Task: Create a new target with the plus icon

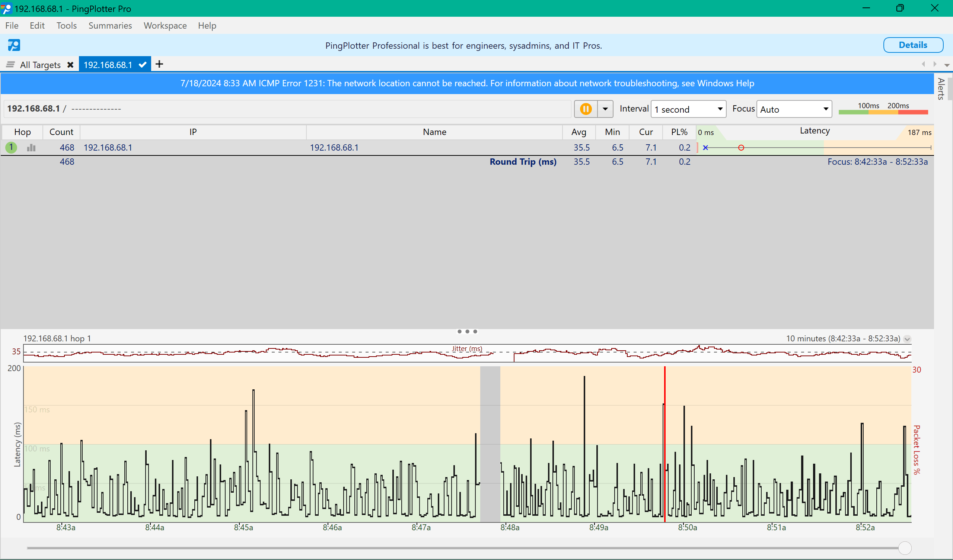Action: tap(159, 64)
